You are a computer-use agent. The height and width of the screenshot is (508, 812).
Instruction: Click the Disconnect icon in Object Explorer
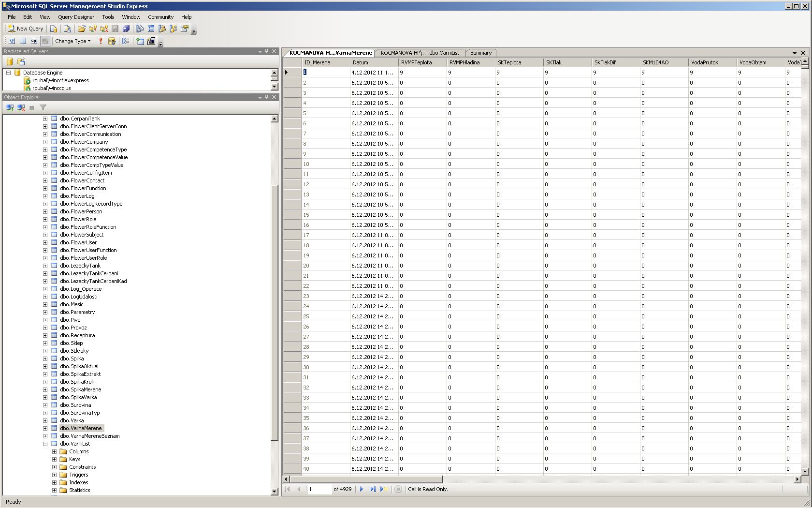[x=21, y=108]
